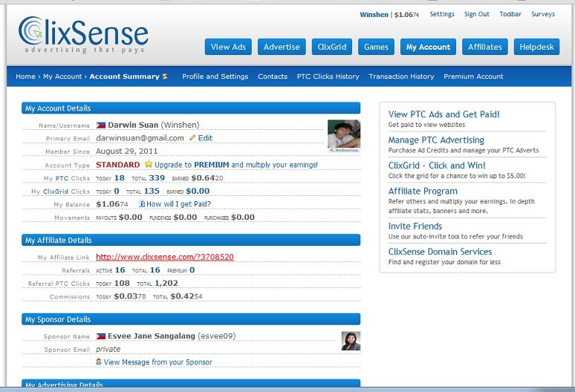Click the My Account Details header

tap(191, 108)
